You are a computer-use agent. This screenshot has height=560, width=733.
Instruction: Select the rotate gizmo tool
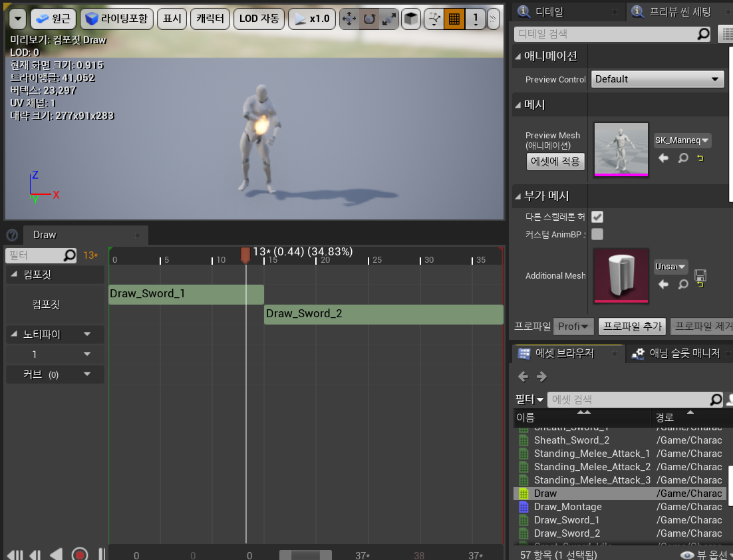click(x=369, y=19)
